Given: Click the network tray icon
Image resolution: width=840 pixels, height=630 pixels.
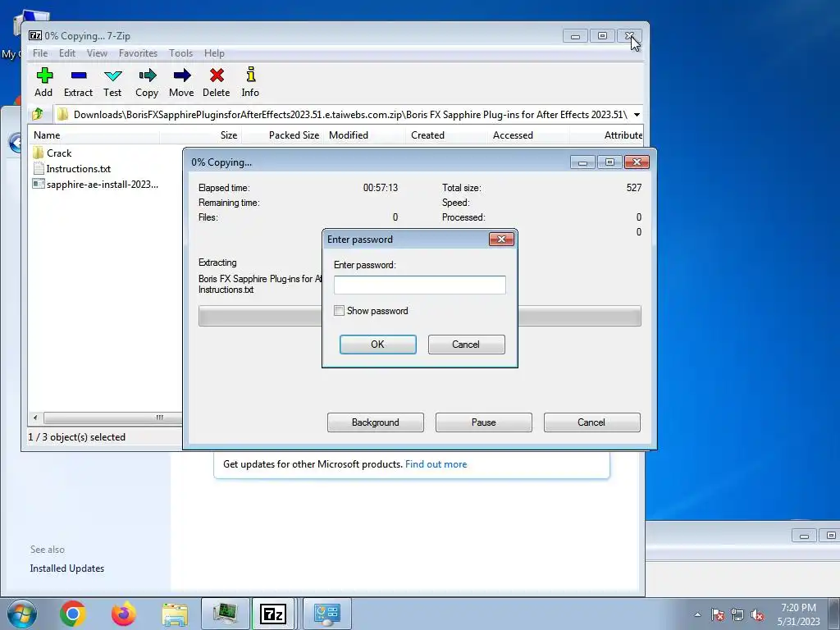Looking at the screenshot, I should coord(737,614).
